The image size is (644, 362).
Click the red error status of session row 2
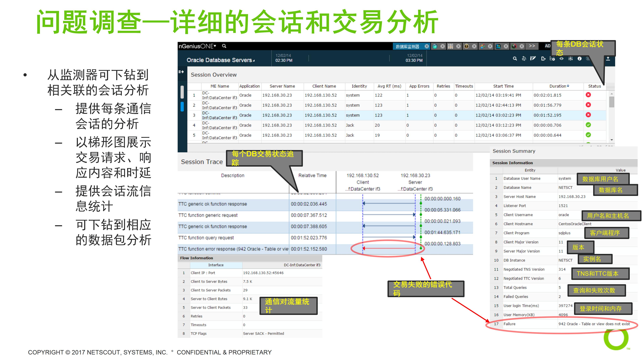pyautogui.click(x=588, y=105)
